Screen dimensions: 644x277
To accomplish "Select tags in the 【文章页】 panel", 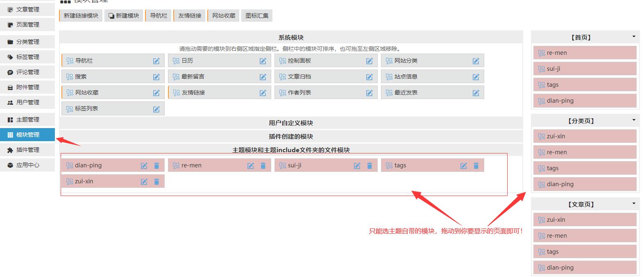I will 585,252.
